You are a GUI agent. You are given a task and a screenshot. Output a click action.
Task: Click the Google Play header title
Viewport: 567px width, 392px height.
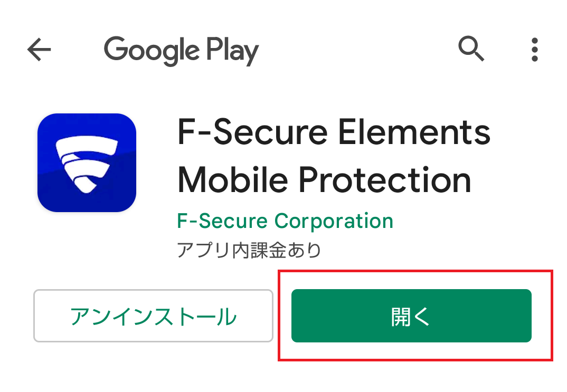pos(181,51)
